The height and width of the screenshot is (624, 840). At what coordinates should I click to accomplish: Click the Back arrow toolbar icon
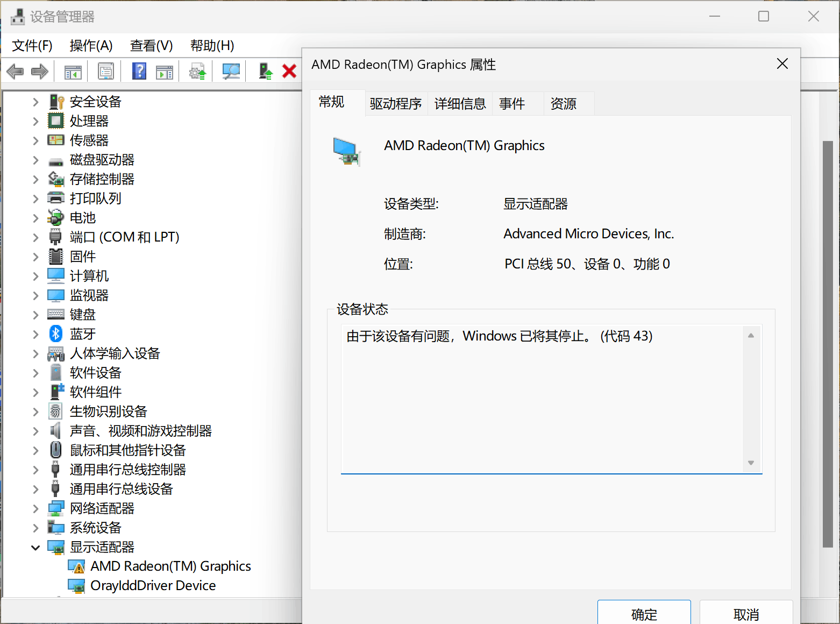click(15, 71)
